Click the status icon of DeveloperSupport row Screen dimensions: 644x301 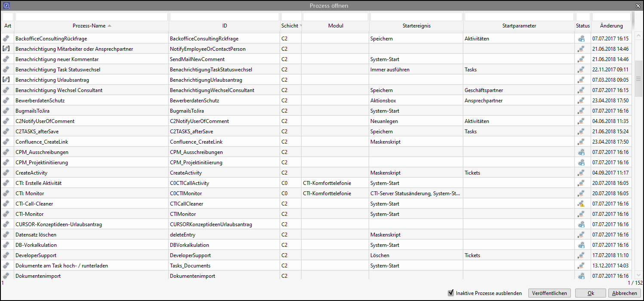(581, 255)
